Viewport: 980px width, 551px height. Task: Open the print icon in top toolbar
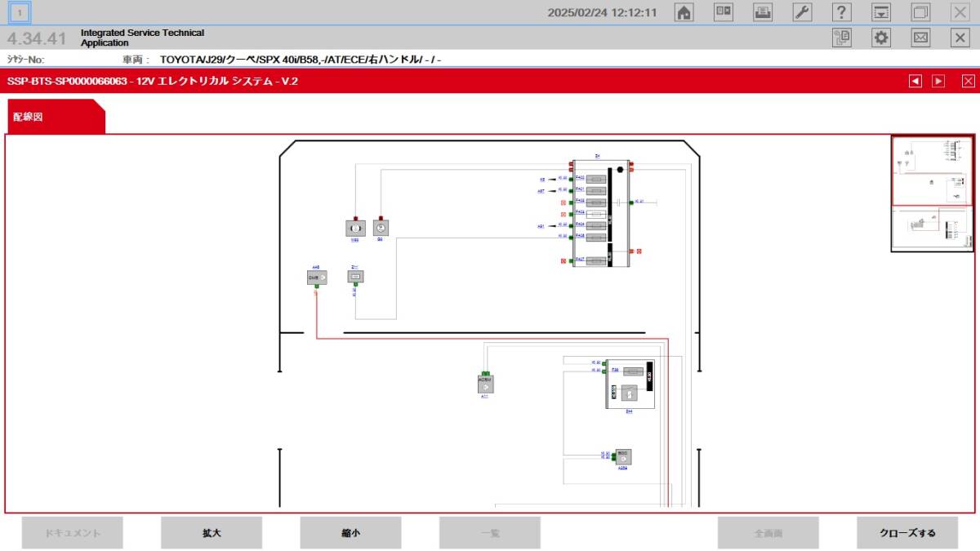[762, 12]
